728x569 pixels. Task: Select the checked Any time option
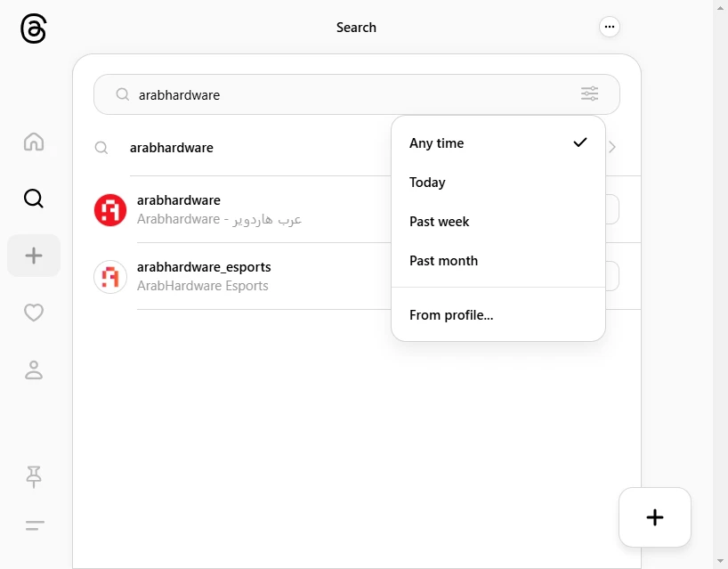coord(498,143)
